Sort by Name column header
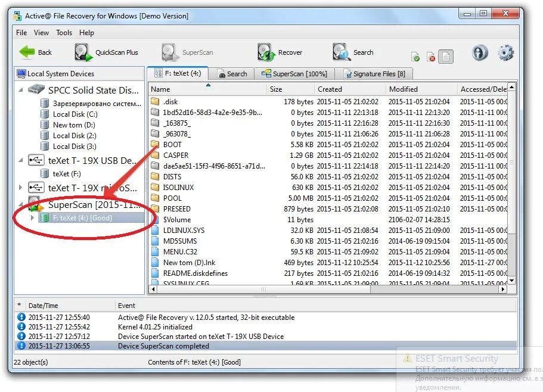This screenshot has height=392, width=543. [x=208, y=89]
